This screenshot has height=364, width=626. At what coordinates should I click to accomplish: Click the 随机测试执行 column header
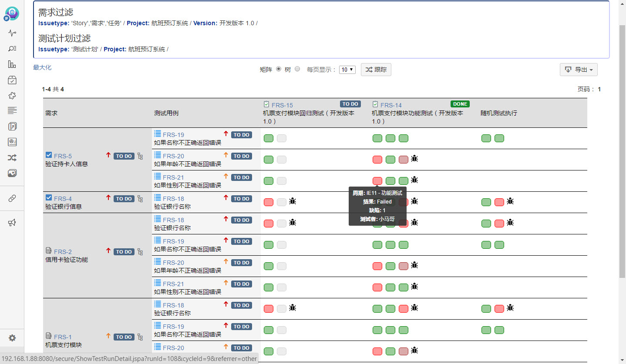click(x=499, y=113)
